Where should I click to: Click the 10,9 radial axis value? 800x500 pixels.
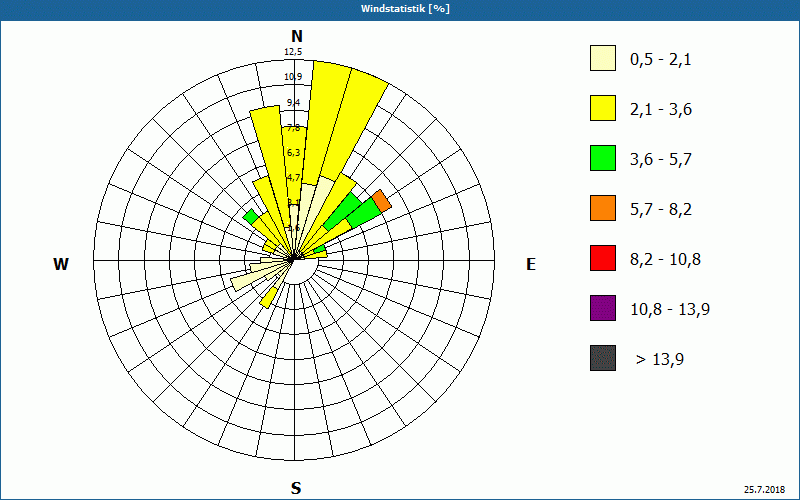point(293,77)
